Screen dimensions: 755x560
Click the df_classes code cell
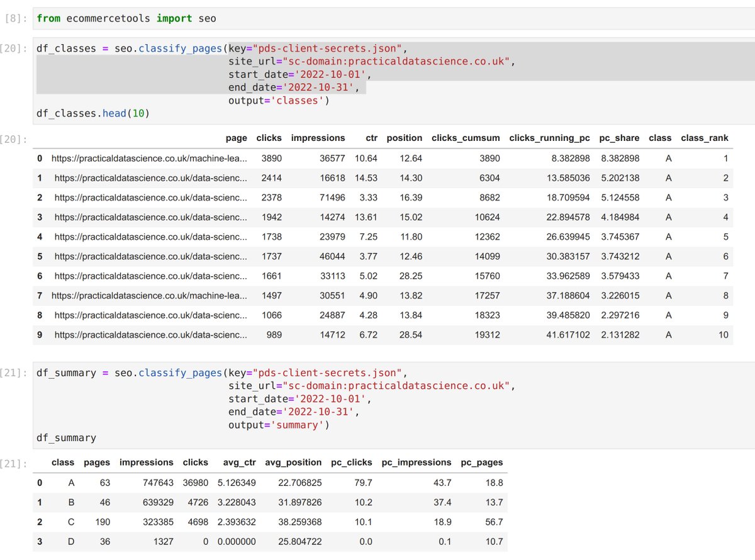click(x=393, y=81)
